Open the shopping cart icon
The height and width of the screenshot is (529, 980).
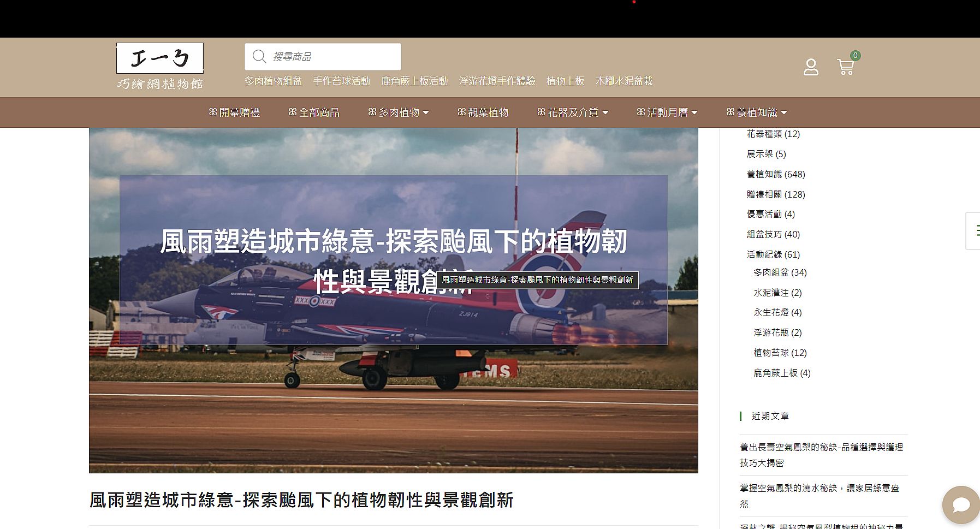tap(845, 67)
